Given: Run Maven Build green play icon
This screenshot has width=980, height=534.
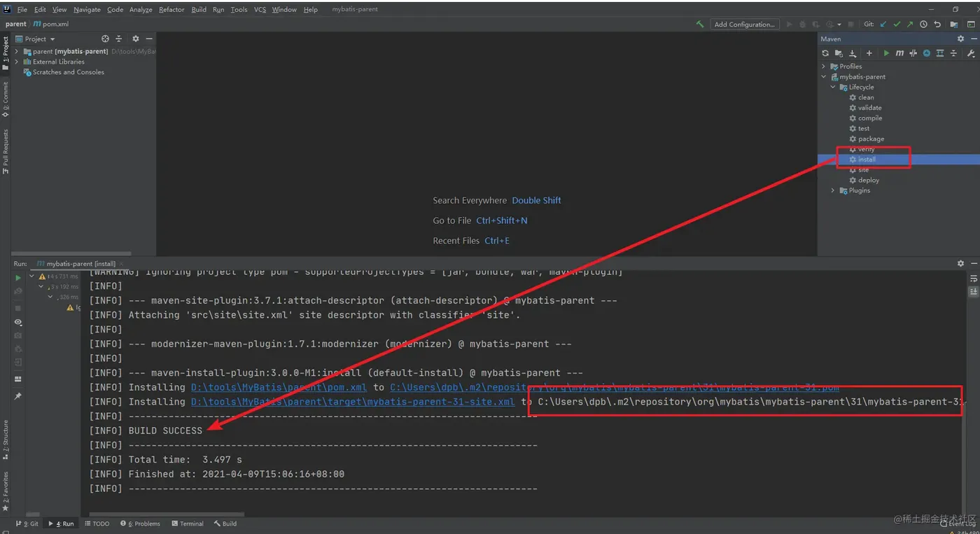Looking at the screenshot, I should pyautogui.click(x=886, y=53).
